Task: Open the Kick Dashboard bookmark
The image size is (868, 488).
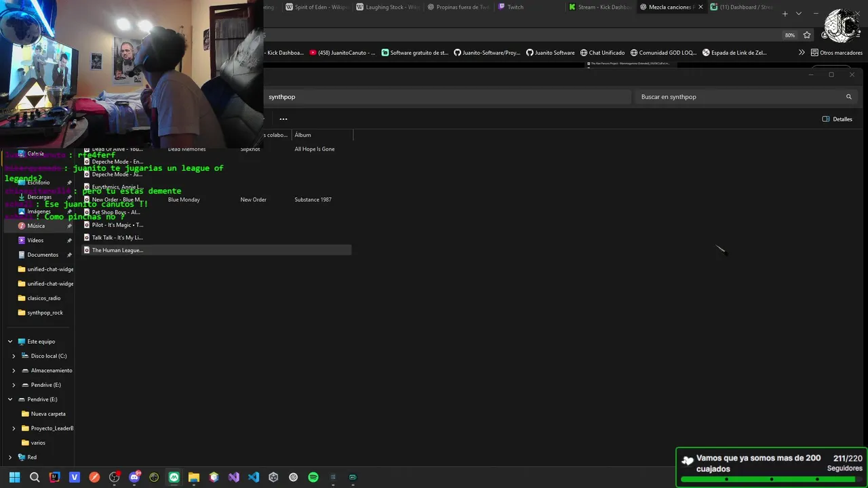Action: (285, 53)
